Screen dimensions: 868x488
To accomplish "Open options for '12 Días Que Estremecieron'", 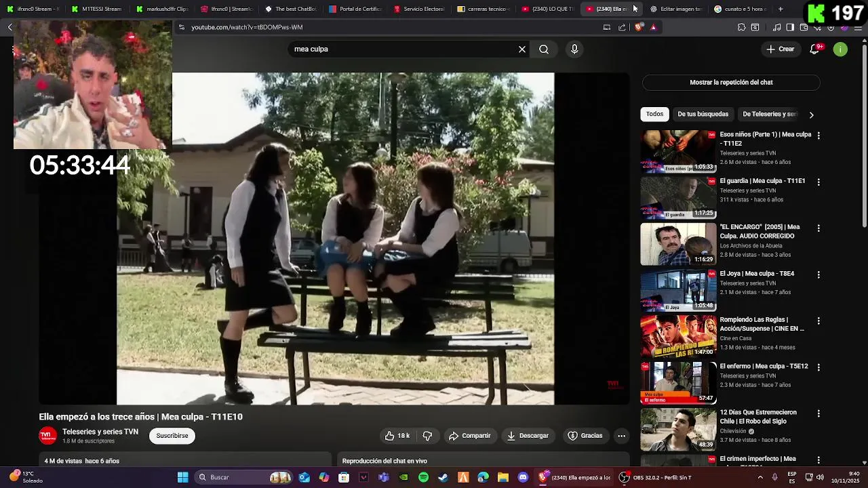I will click(x=818, y=413).
